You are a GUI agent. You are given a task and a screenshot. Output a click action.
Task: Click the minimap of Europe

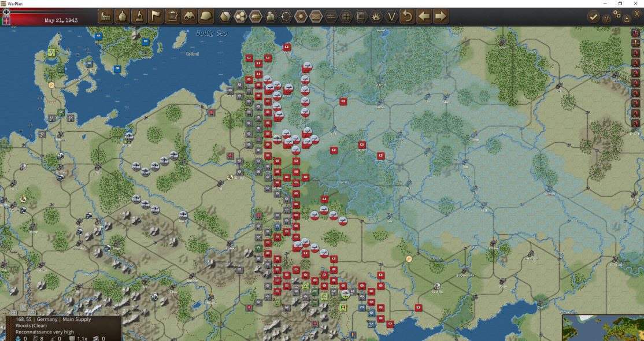603,328
